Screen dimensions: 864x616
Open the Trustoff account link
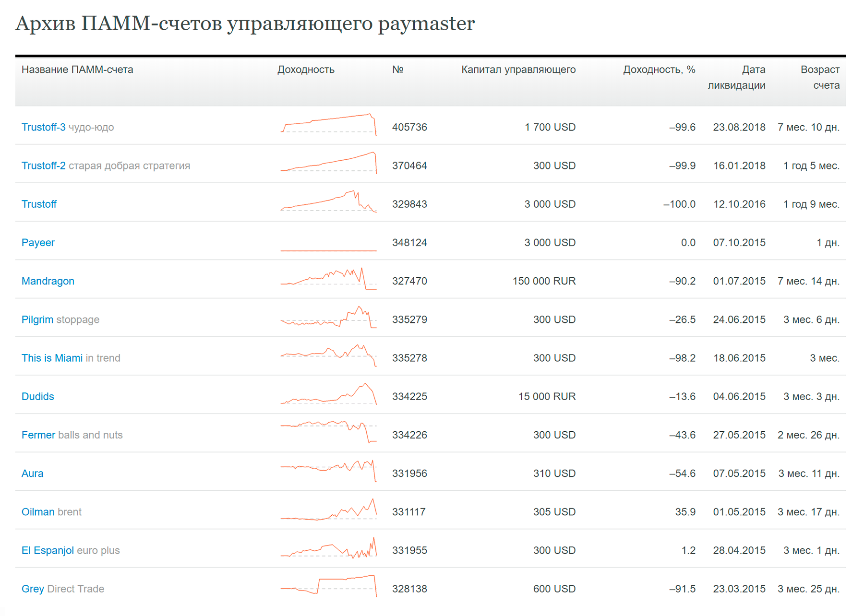point(39,204)
